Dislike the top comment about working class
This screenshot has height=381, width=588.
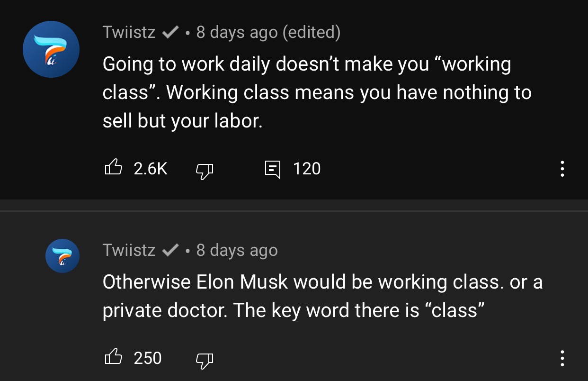(x=205, y=169)
